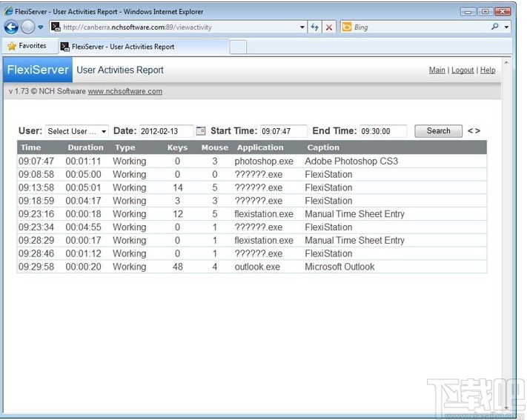
Task: Open a new blank tab
Action: tap(238, 47)
